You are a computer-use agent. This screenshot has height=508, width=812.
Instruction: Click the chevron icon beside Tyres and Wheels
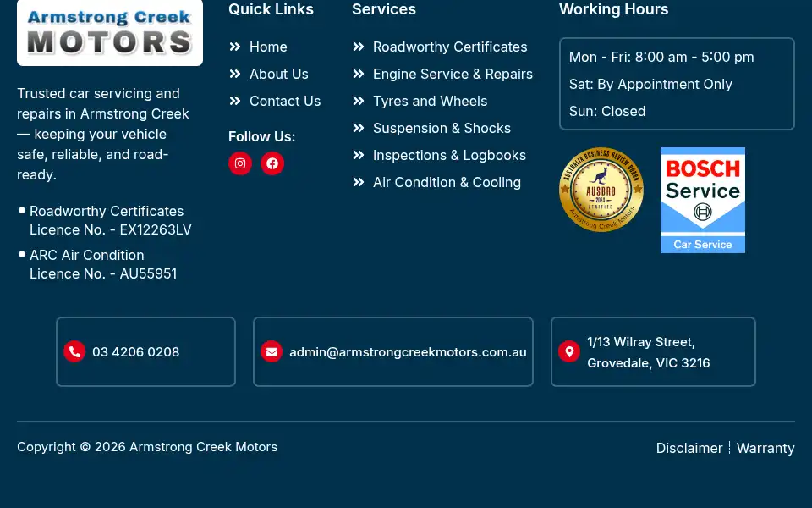point(359,101)
